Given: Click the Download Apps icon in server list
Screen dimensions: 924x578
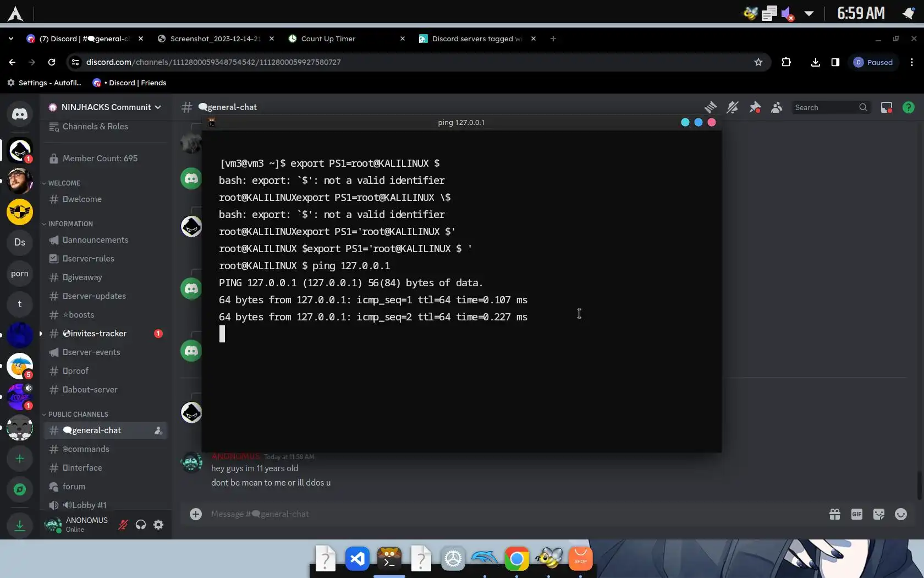Looking at the screenshot, I should tap(20, 526).
